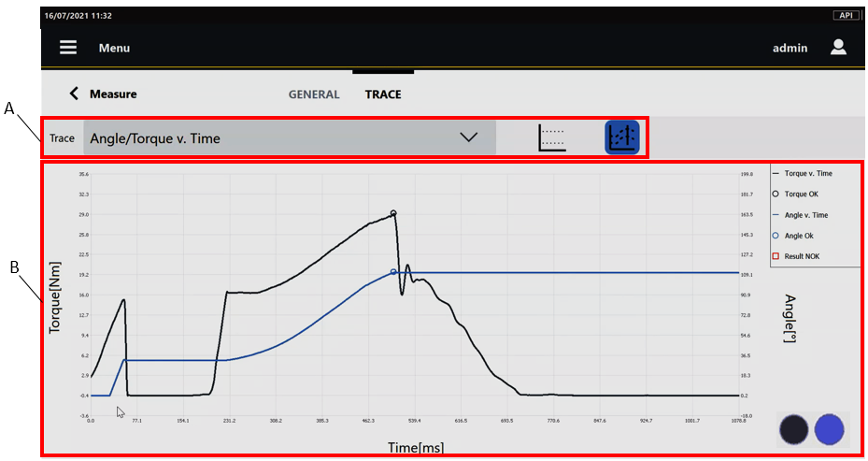Select the TRACE tab

point(383,94)
